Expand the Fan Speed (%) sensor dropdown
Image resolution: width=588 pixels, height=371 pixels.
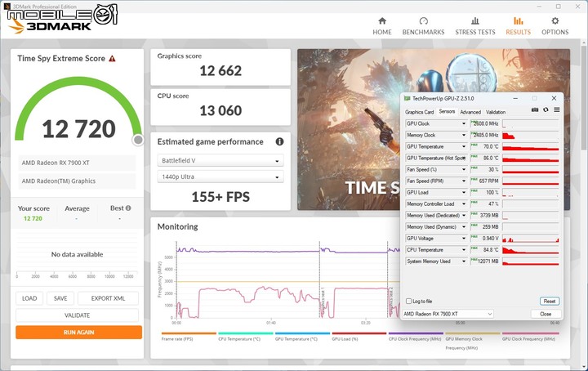pos(464,169)
